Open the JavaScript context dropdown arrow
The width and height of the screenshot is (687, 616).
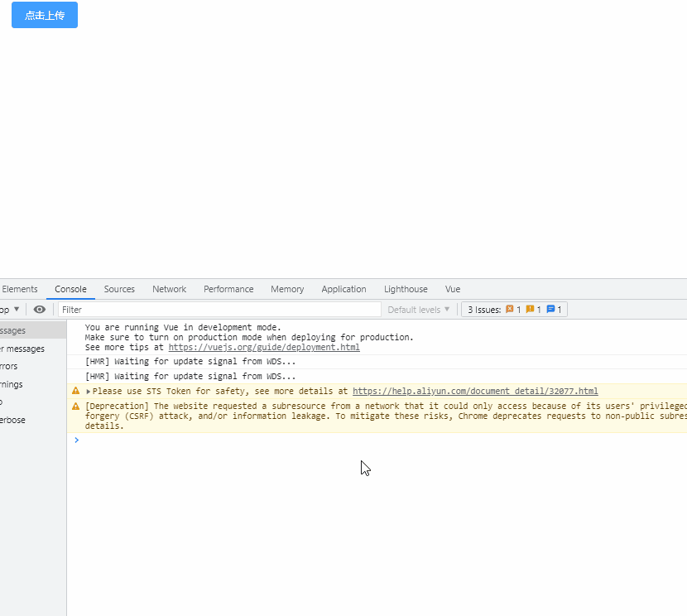coord(17,309)
